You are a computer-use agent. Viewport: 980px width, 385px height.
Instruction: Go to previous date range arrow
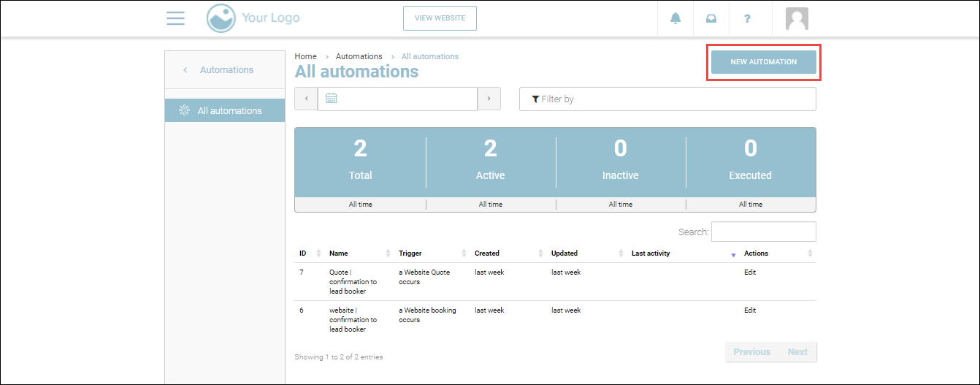[306, 99]
